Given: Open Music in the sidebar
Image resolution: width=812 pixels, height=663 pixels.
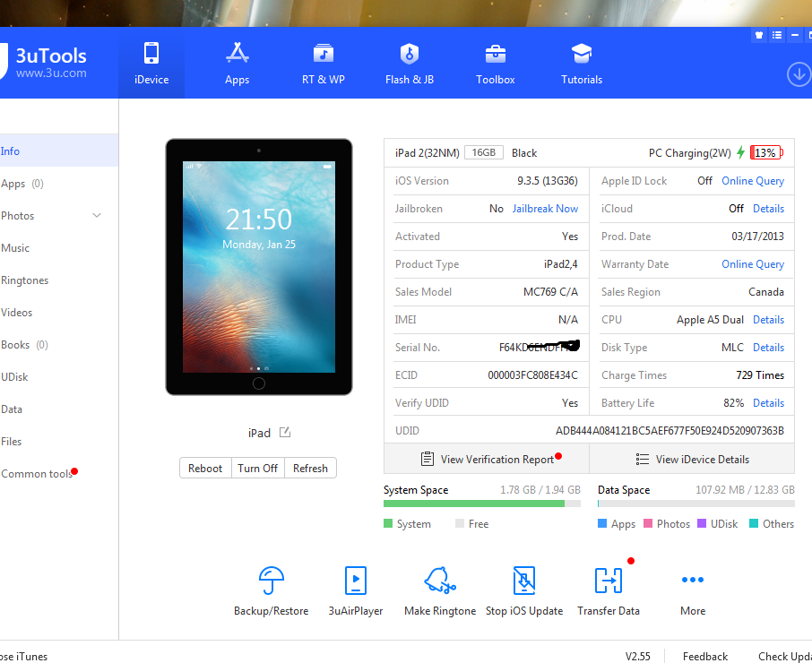Looking at the screenshot, I should pos(59,248).
